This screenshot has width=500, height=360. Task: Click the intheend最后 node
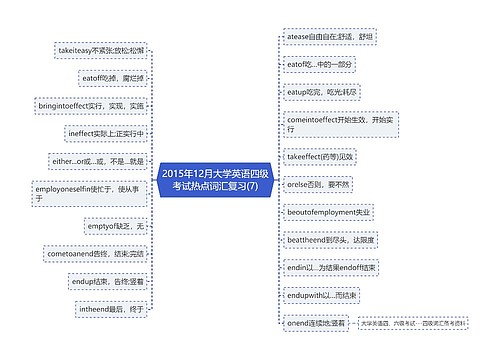point(111,309)
